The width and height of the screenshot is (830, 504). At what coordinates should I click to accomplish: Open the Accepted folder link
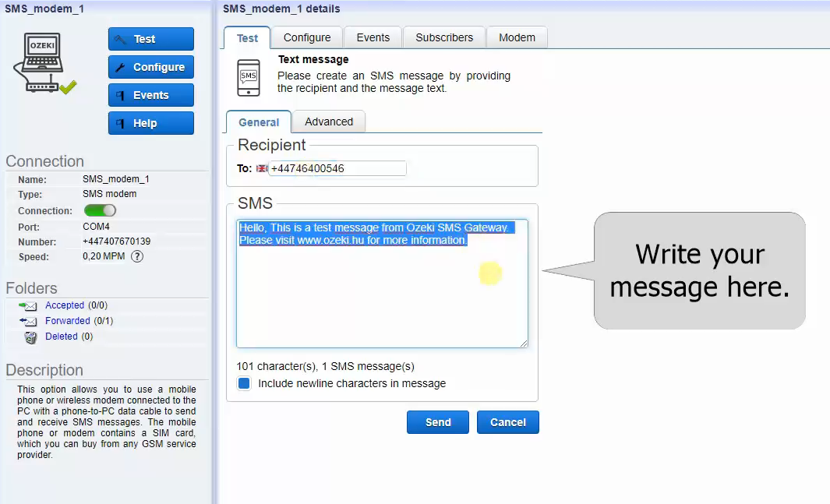click(x=65, y=305)
